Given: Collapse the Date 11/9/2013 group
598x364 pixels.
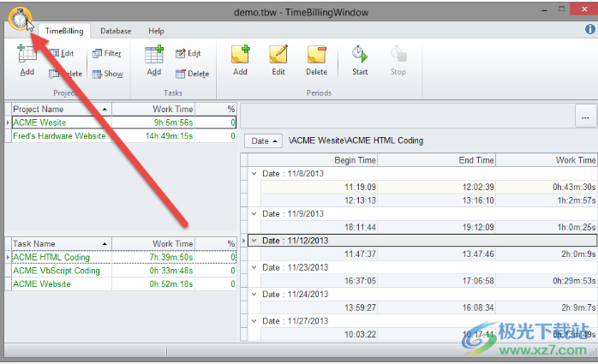Looking at the screenshot, I should pos(254,214).
